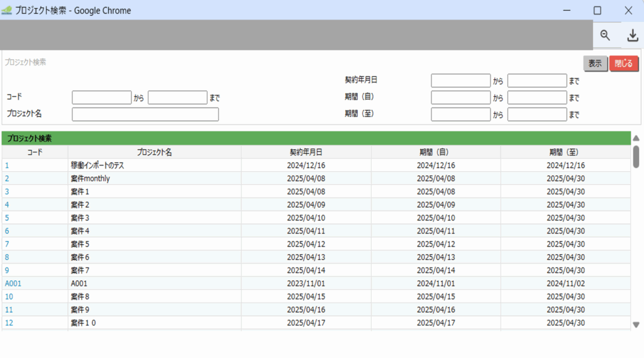
Task: Open project code link 1
Action: click(7, 165)
